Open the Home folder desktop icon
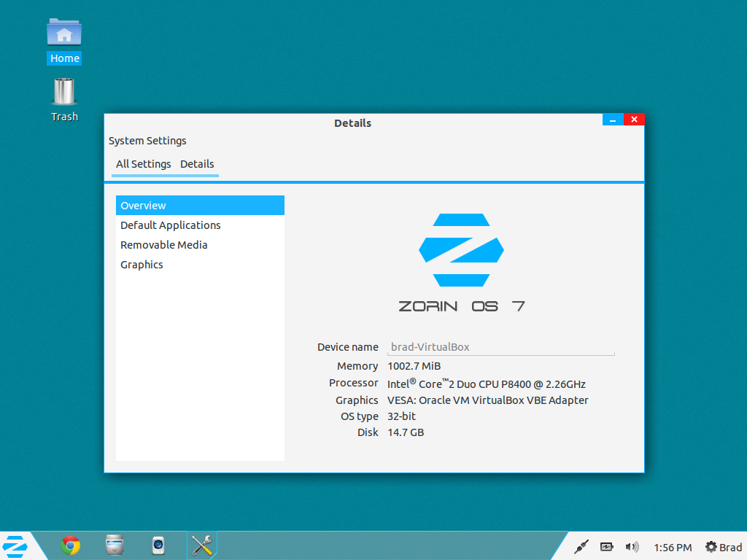This screenshot has width=747, height=560. tap(64, 41)
